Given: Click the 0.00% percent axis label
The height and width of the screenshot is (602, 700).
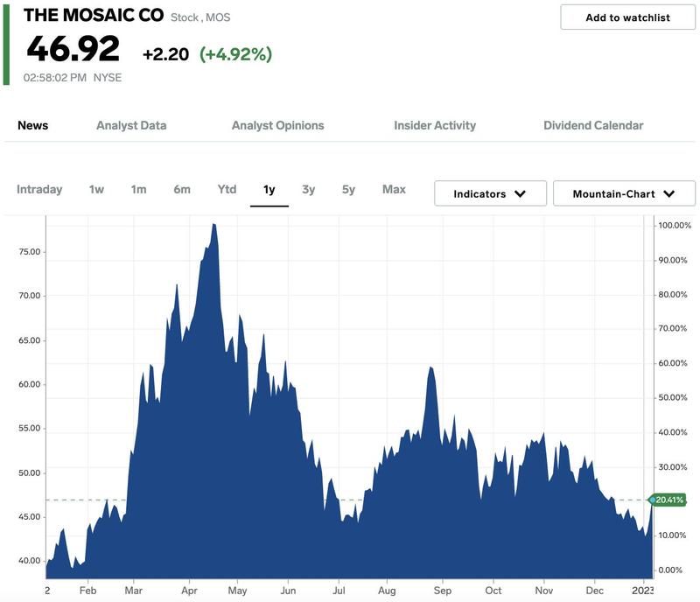Looking at the screenshot, I should tap(670, 570).
